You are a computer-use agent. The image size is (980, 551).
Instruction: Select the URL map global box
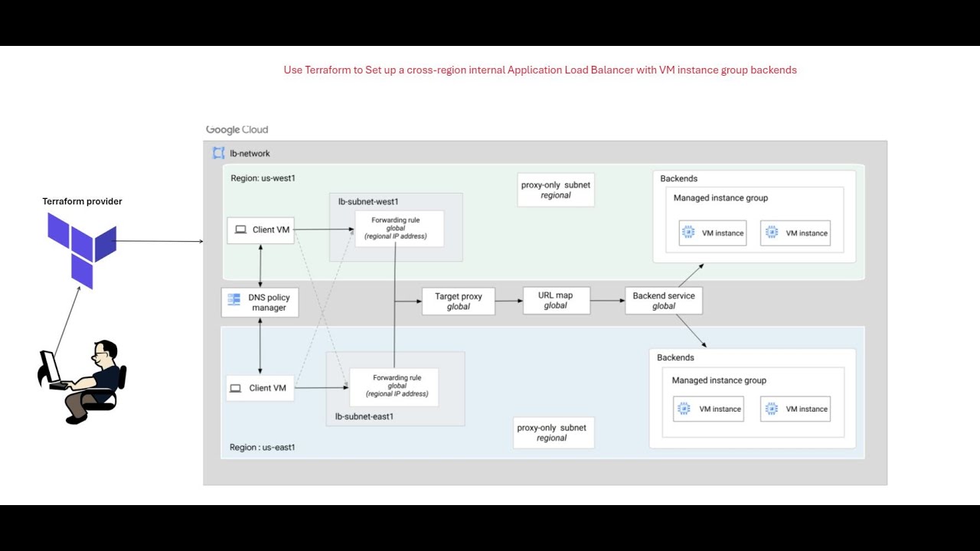(556, 300)
